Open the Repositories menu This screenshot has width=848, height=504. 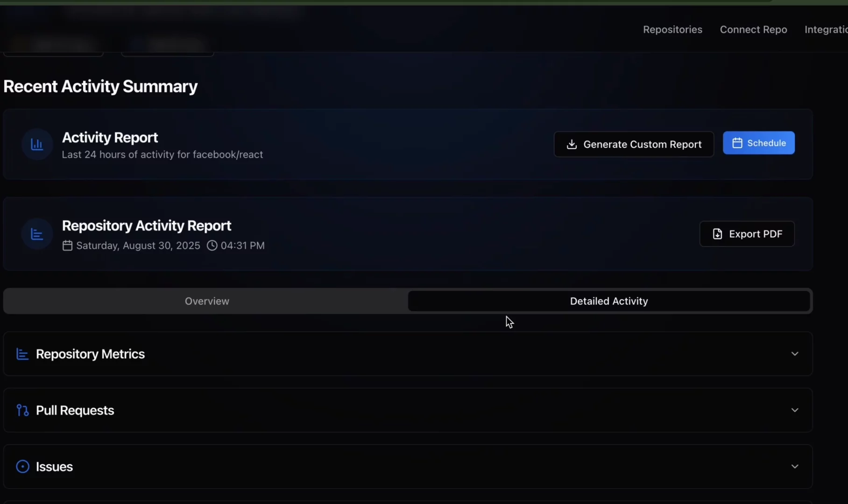tap(672, 29)
